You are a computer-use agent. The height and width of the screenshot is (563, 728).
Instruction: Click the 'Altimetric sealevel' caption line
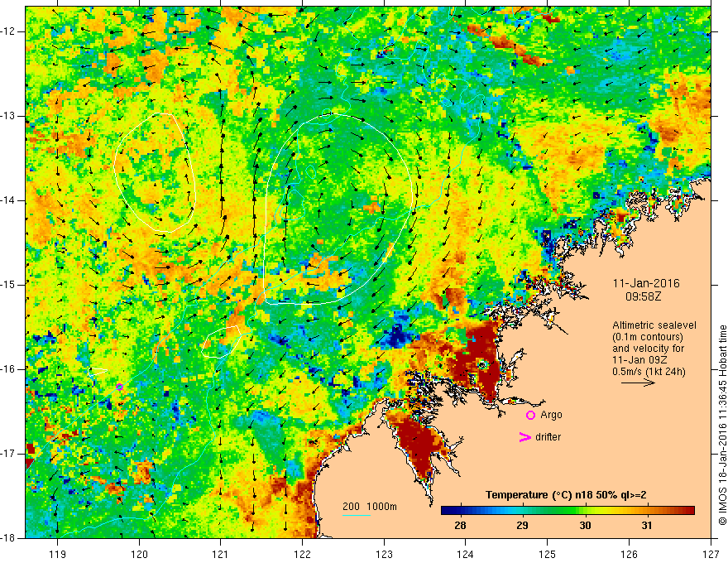pos(654,325)
